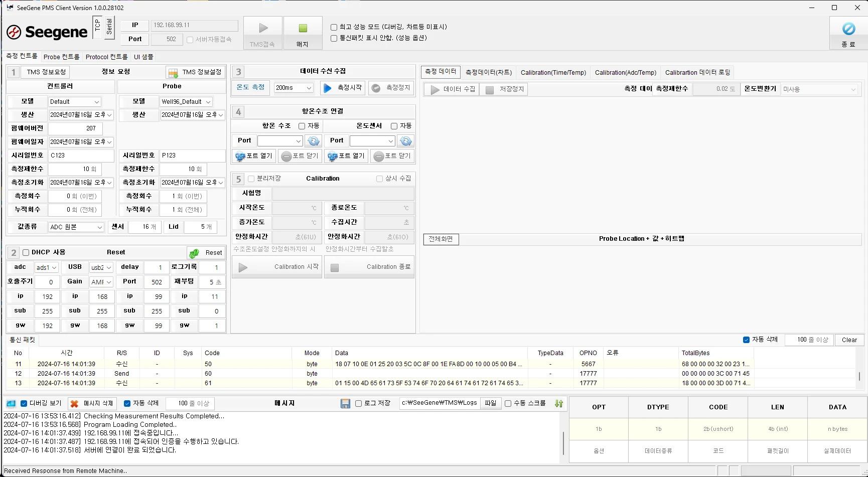Screen dimensions: 868x477
Task: Check 자동 for 온도센서
Action: pos(394,126)
